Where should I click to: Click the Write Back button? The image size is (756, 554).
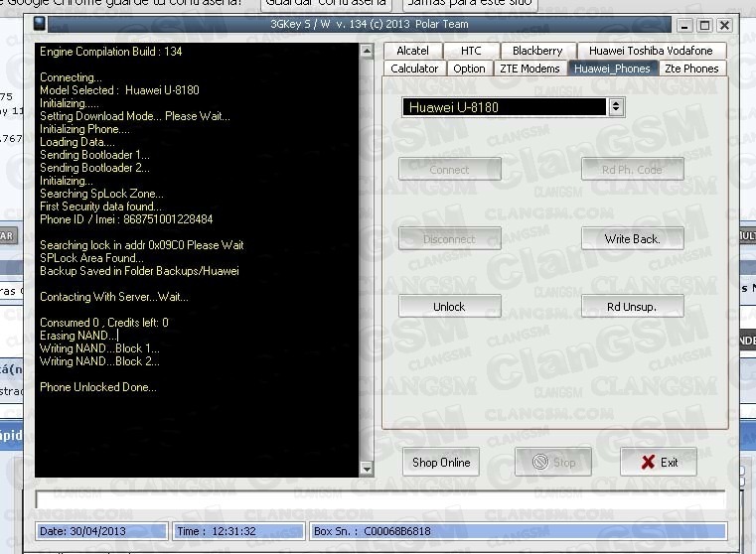[x=632, y=239]
